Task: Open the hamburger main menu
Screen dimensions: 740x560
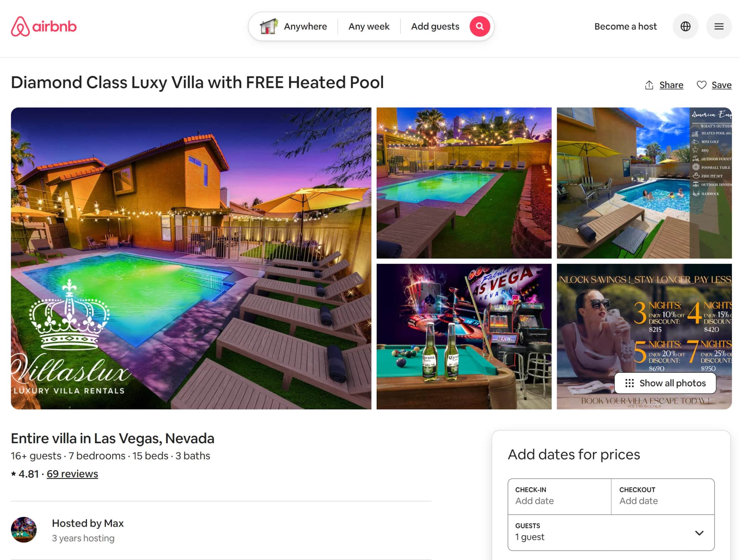Action: (x=719, y=26)
